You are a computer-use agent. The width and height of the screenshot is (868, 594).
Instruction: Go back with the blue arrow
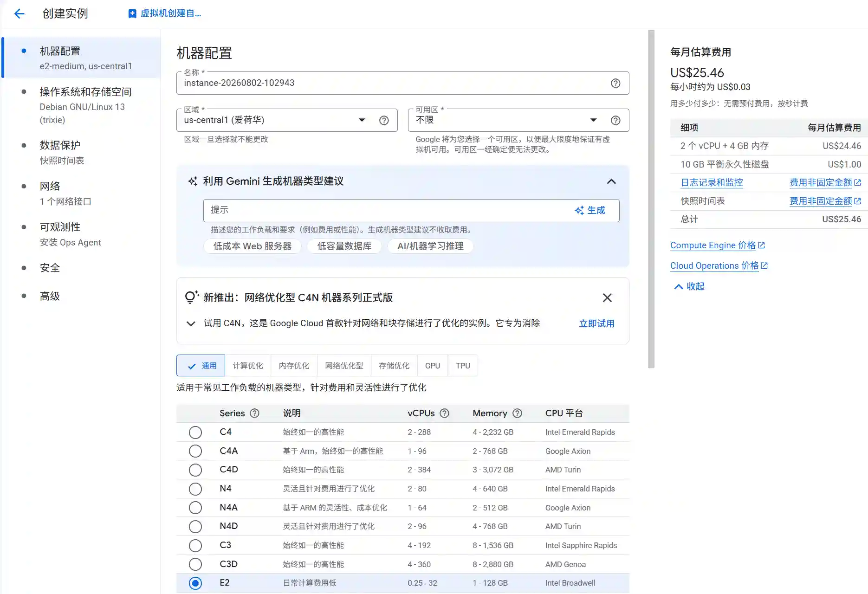[19, 13]
